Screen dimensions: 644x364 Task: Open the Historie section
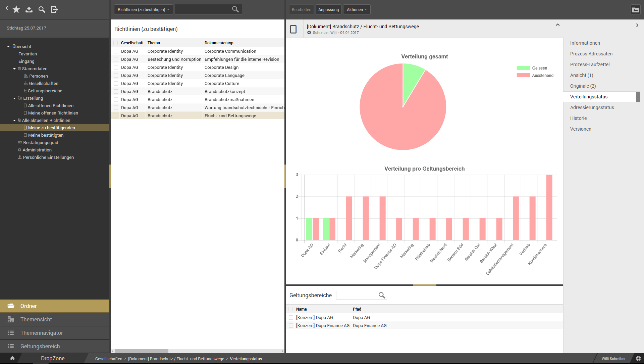[579, 118]
